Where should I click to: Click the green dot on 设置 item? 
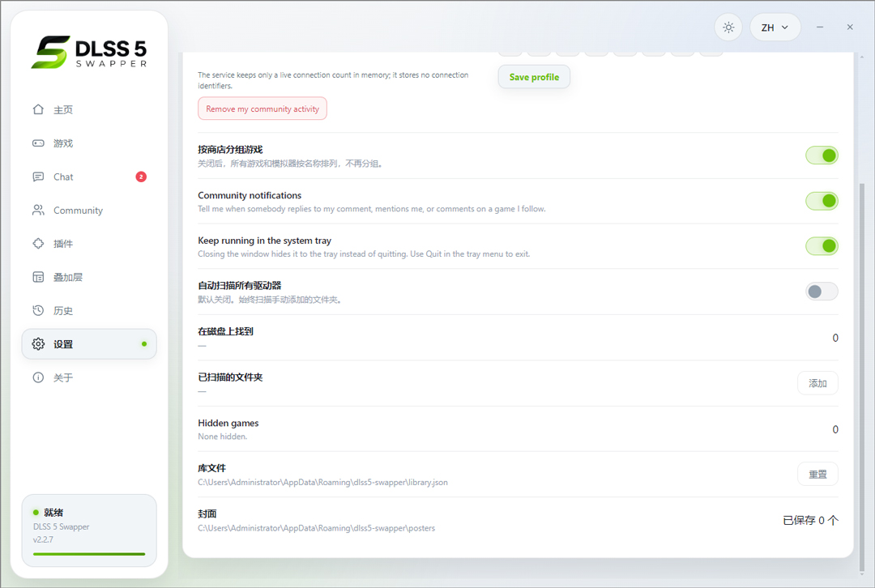(x=144, y=344)
